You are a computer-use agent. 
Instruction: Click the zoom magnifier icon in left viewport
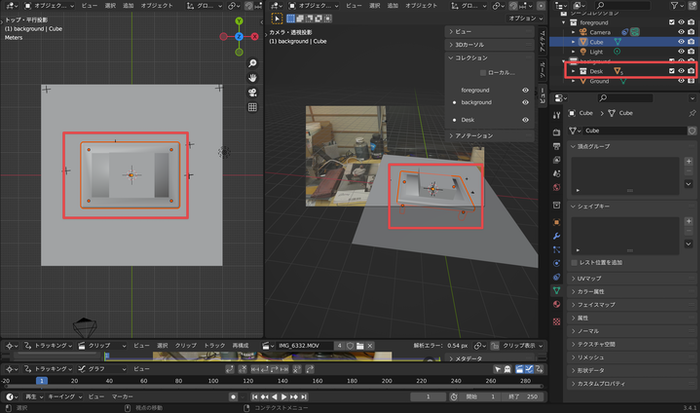coord(253,62)
